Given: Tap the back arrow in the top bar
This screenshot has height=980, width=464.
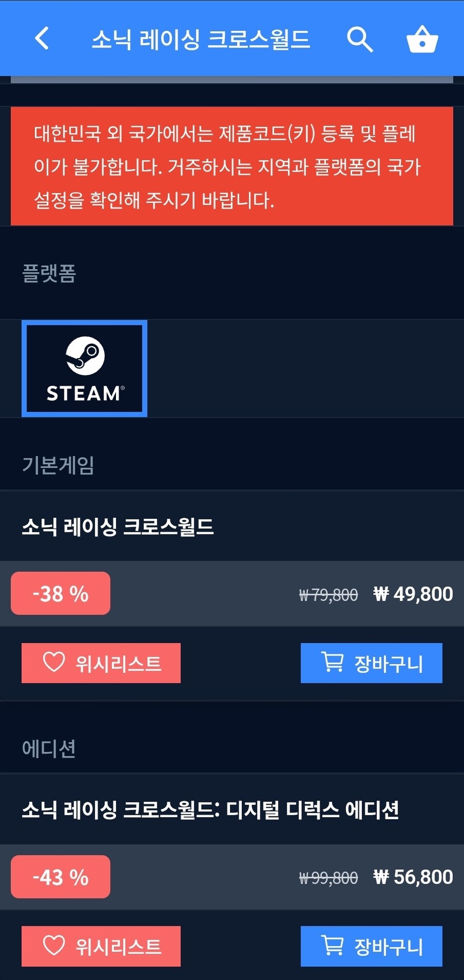Looking at the screenshot, I should (x=41, y=39).
